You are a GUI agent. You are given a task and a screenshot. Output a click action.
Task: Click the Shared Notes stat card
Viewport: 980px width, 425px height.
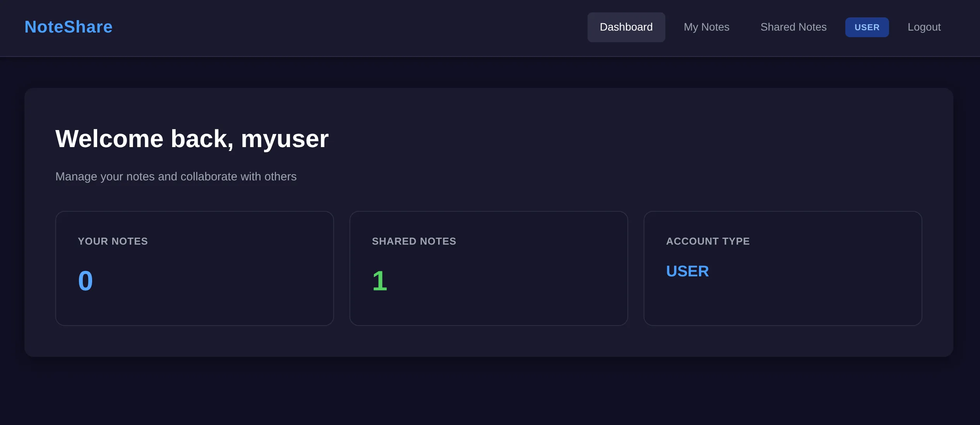pyautogui.click(x=488, y=268)
